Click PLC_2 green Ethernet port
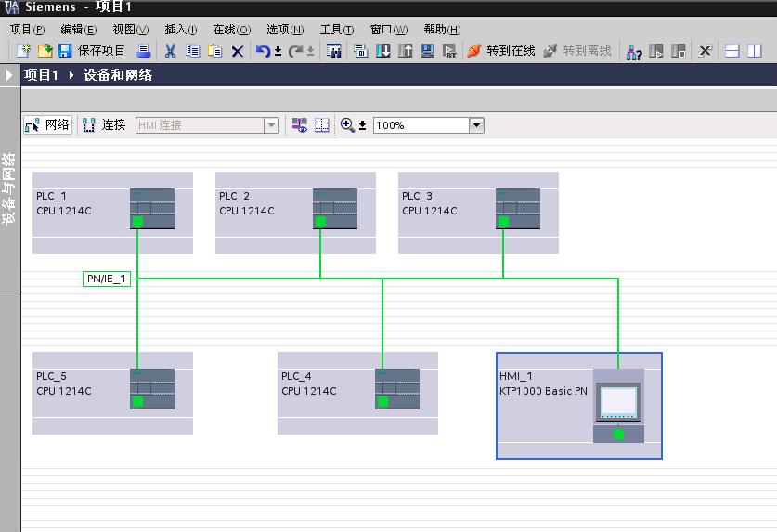Screen dimensions: 777x532 pos(320,222)
